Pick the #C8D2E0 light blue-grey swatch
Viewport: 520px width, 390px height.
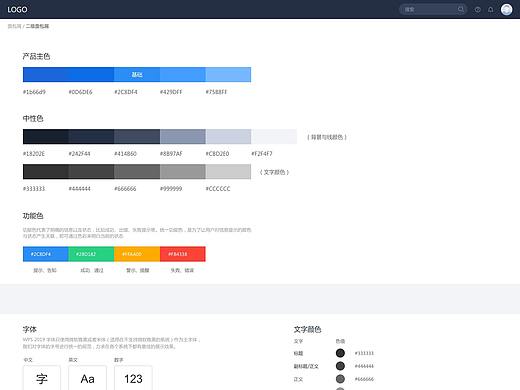click(x=228, y=137)
